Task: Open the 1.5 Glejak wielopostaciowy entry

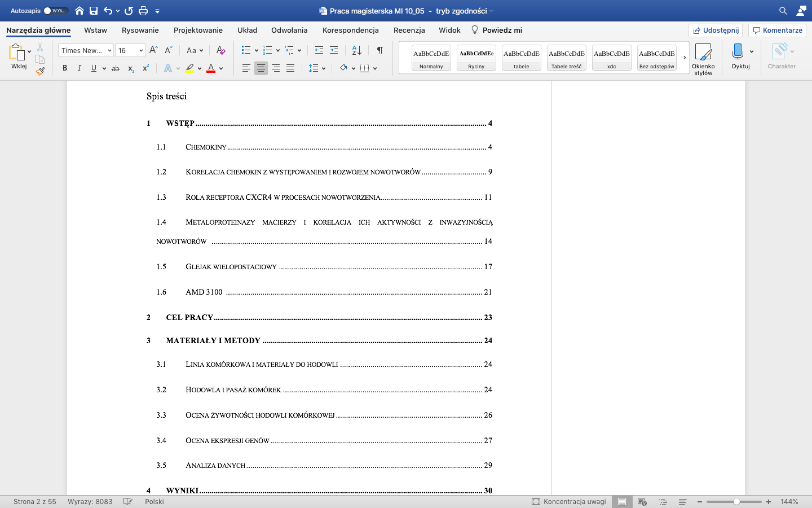Action: coord(324,266)
